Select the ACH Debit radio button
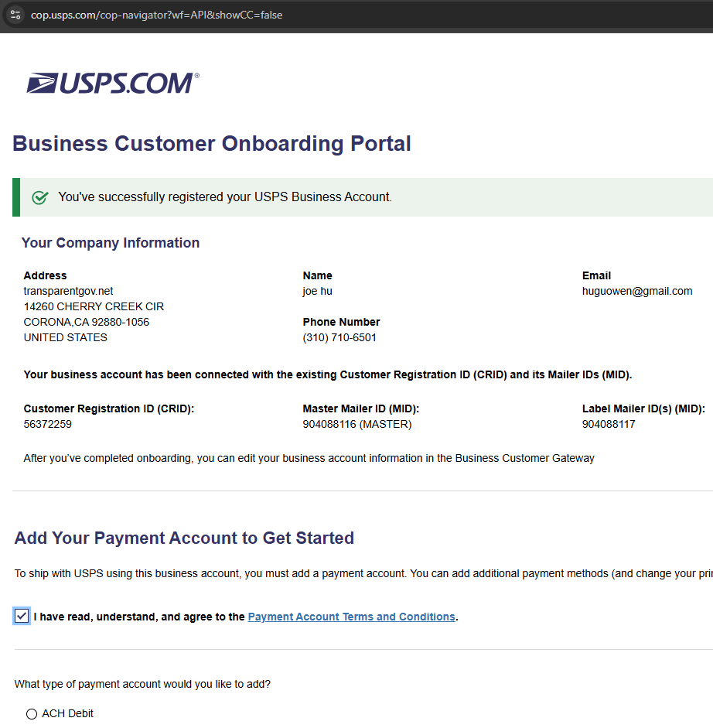 [32, 714]
